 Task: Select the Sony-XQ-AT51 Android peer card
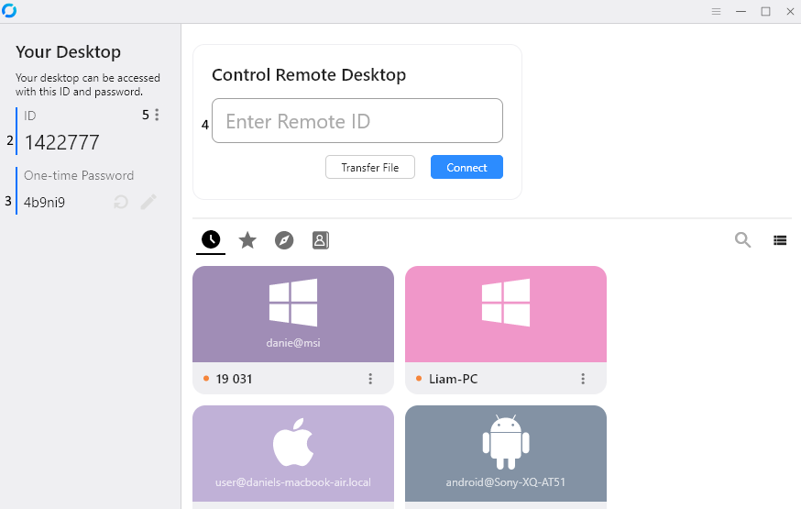click(x=506, y=453)
